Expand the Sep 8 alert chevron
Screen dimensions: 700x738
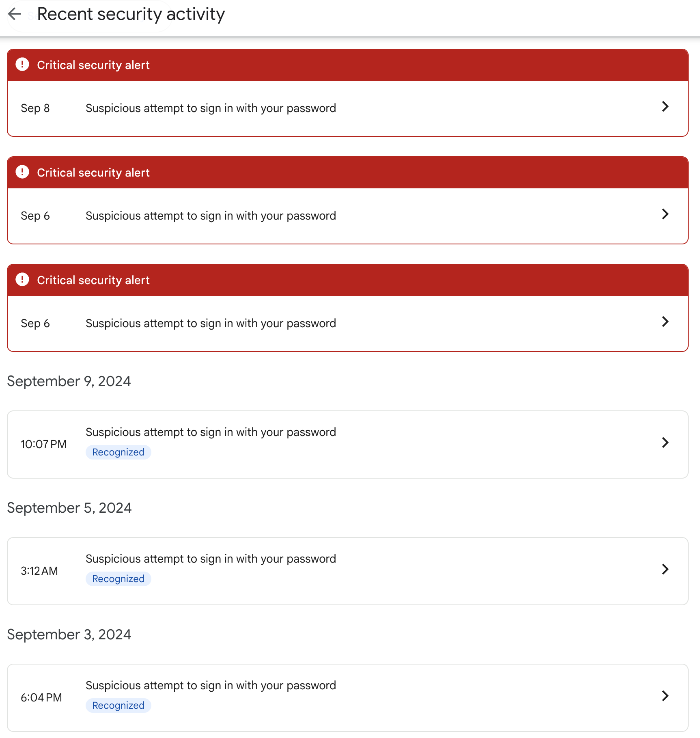click(x=665, y=107)
